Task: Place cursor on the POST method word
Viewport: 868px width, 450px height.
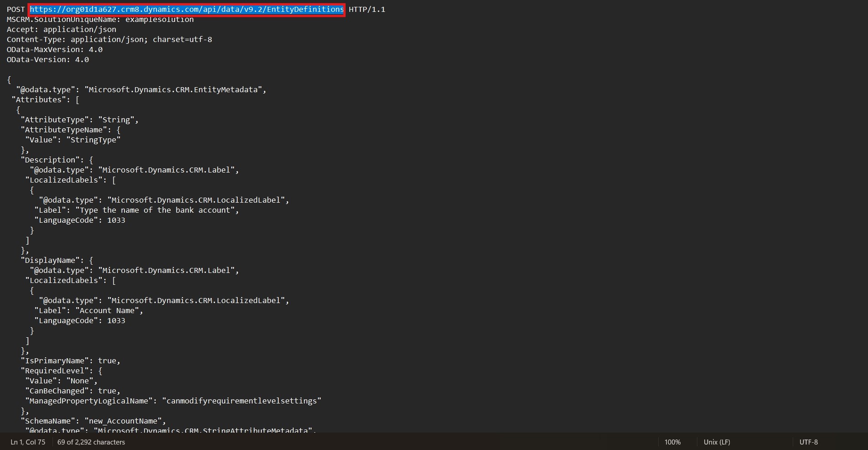Action: [x=16, y=9]
